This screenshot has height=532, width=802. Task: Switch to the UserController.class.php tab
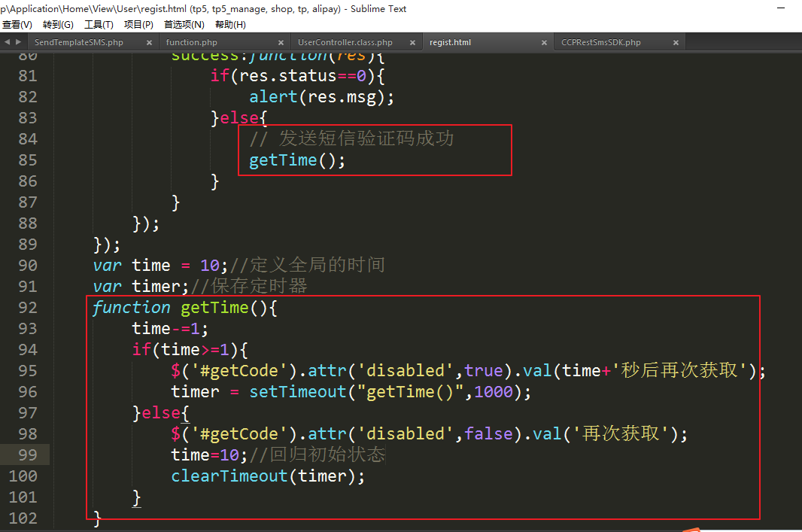pos(345,43)
